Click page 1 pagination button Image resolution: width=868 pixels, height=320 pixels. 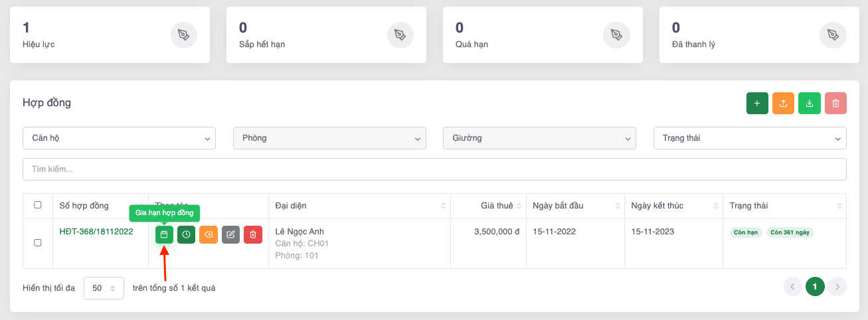[x=815, y=287]
